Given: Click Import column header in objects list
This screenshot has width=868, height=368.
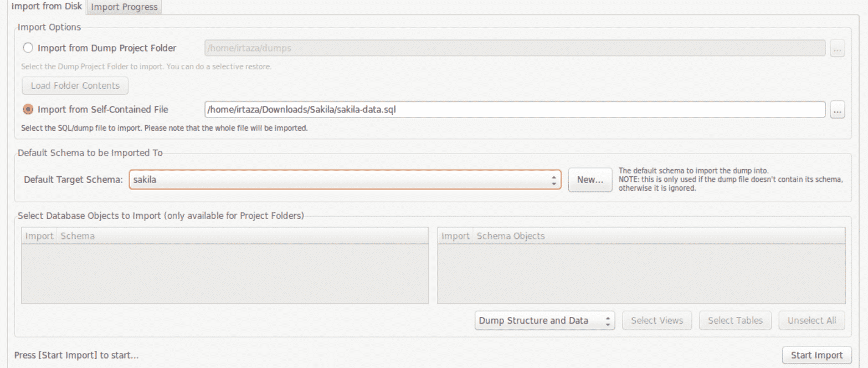Looking at the screenshot, I should coord(455,236).
